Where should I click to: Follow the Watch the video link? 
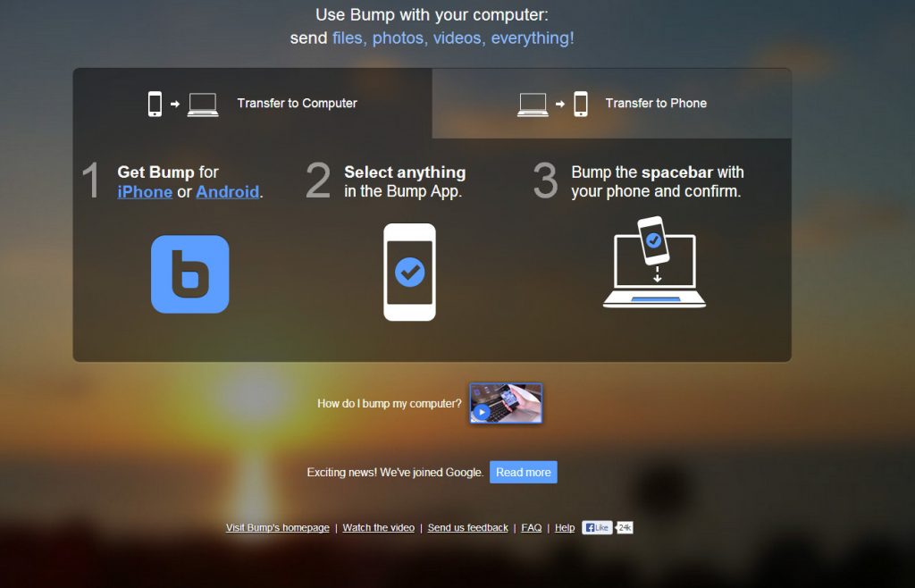(x=378, y=528)
